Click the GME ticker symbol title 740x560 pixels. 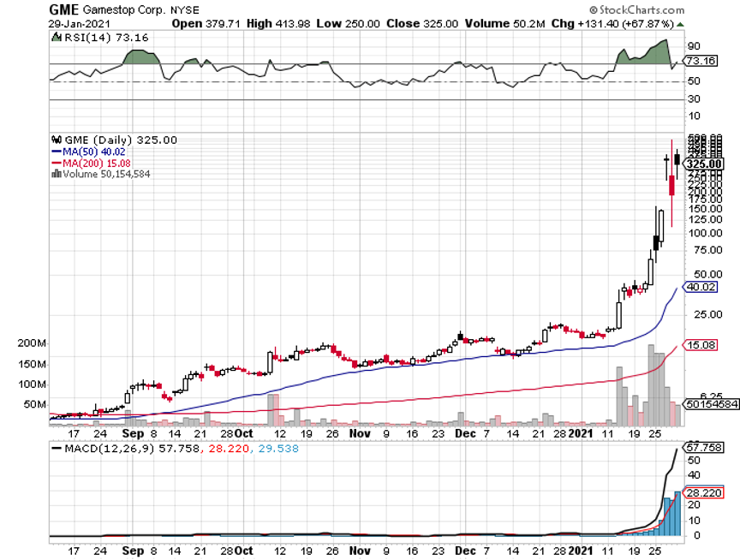[64, 9]
